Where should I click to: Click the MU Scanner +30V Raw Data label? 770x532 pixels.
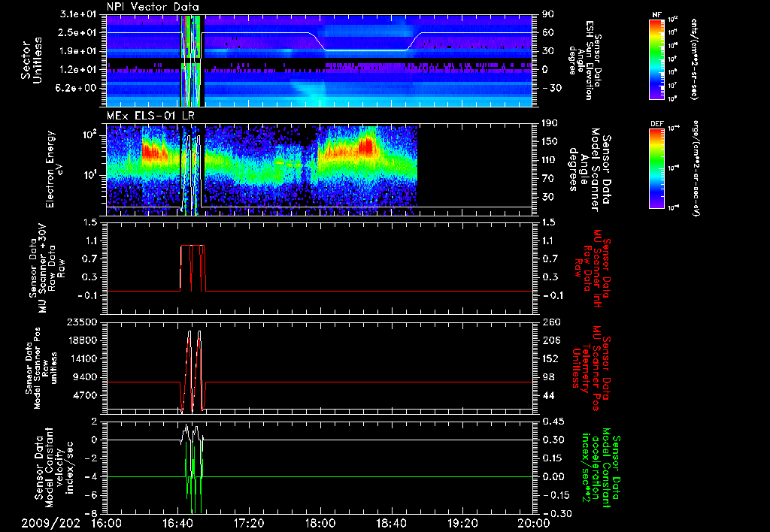[x=47, y=268]
